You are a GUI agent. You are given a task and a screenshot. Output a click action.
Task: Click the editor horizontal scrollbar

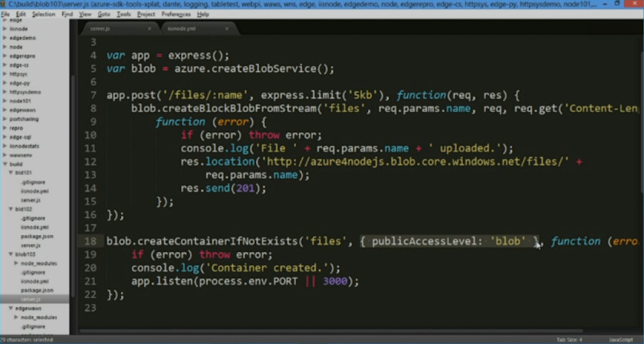tap(331, 331)
